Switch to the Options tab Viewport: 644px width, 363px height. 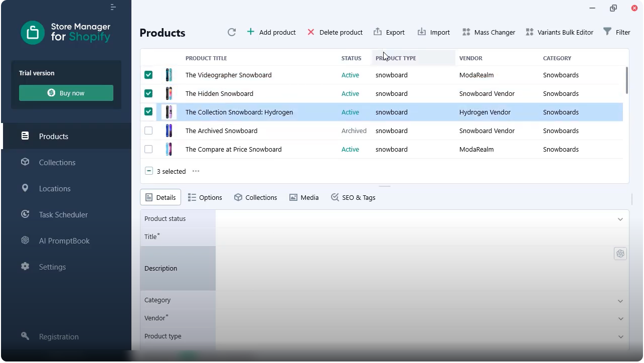205,197
